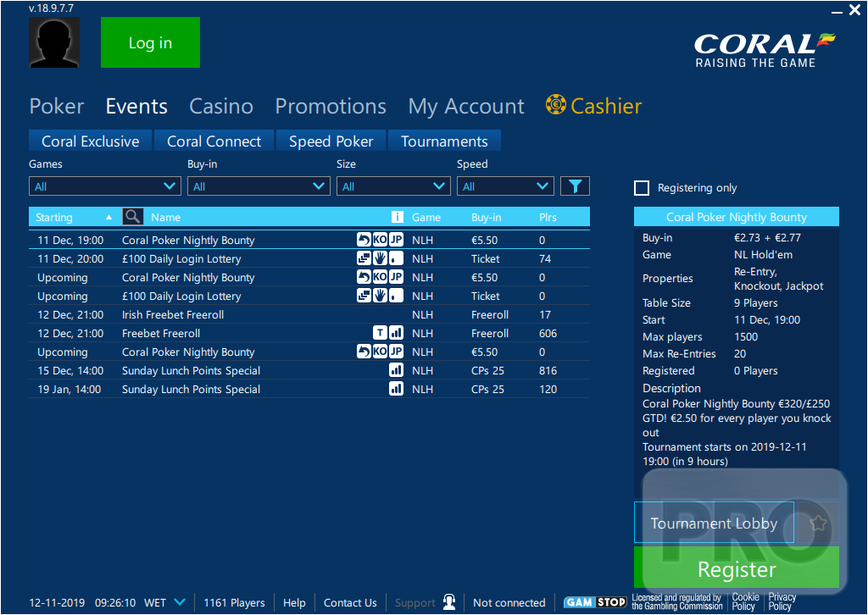This screenshot has height=615, width=868.
Task: Sort by the Buy-in column header
Action: 486,218
